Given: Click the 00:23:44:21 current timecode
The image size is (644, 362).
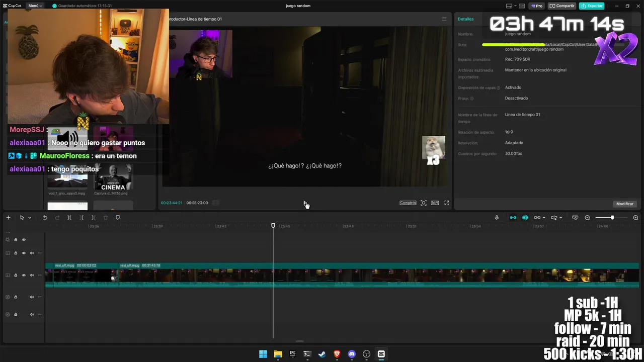Looking at the screenshot, I should tap(171, 203).
